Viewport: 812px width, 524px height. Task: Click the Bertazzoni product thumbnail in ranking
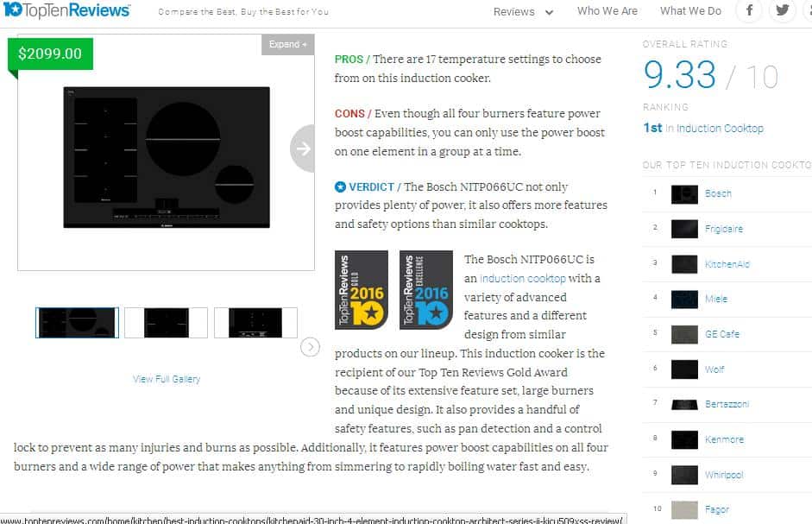tap(684, 405)
